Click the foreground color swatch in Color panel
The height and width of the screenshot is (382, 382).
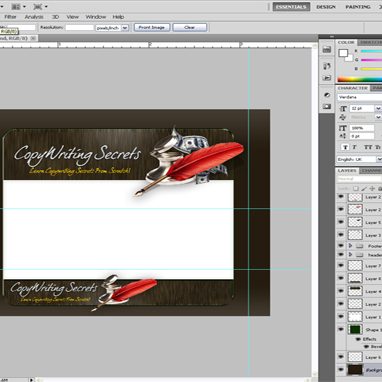tap(343, 53)
